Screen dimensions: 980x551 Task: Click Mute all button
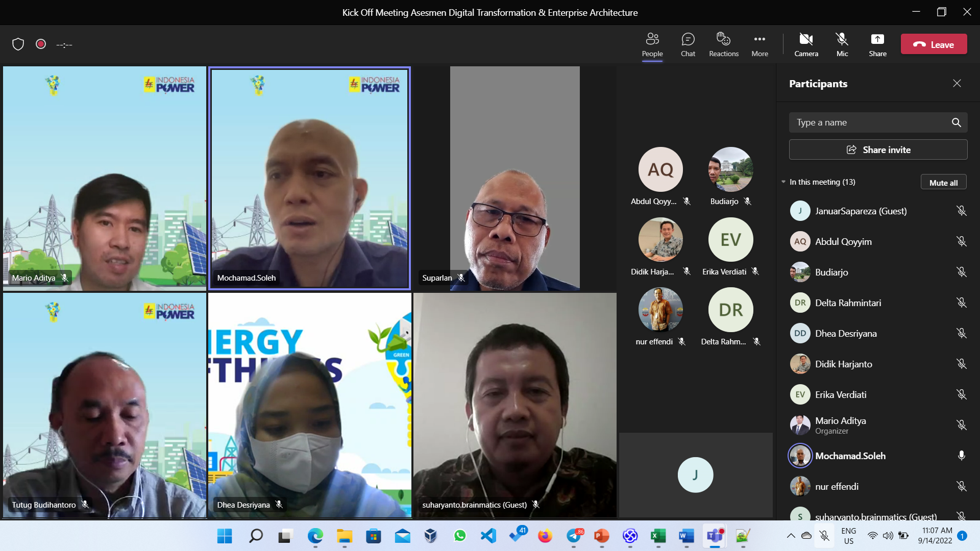click(943, 183)
